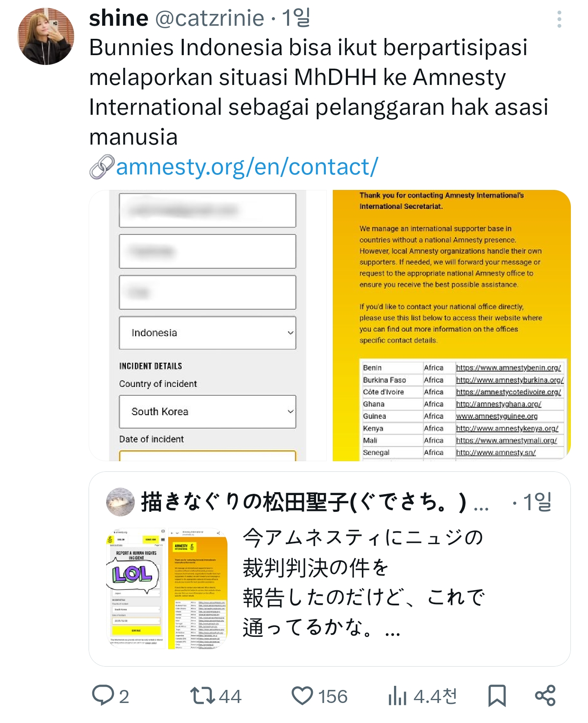The image size is (588, 723).
Task: Open shine's profile picture
Action: [46, 36]
